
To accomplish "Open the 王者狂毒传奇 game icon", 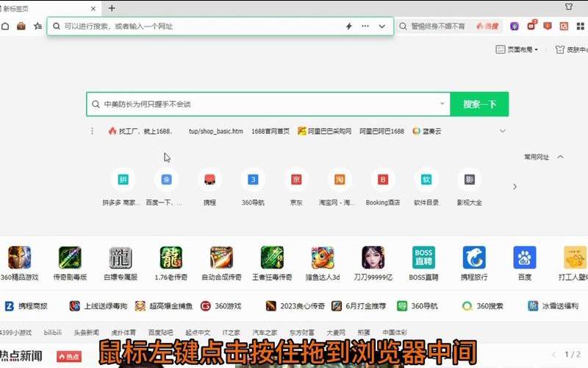I will (x=272, y=258).
